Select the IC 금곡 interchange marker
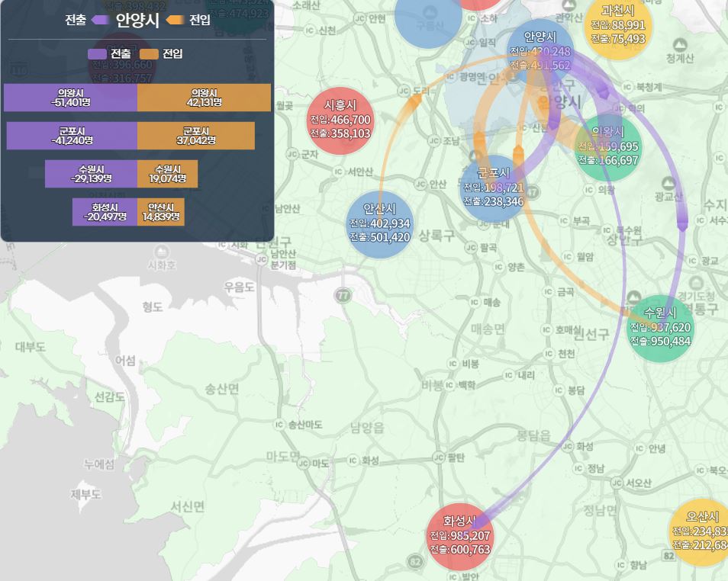 click(x=549, y=291)
